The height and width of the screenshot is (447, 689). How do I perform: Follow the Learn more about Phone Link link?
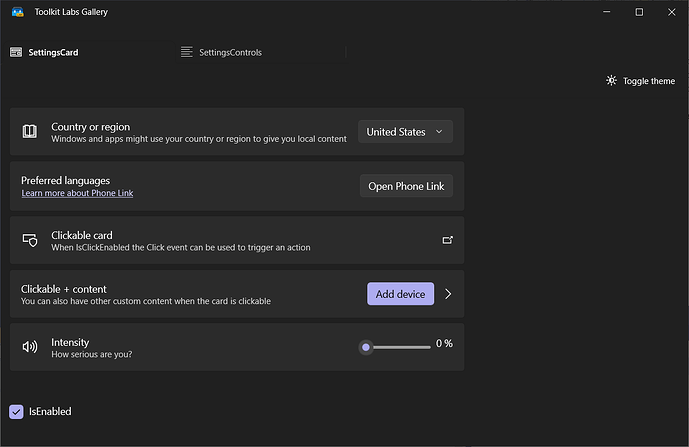[77, 193]
